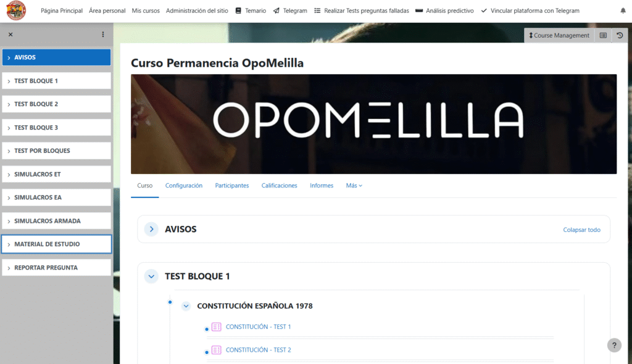Open the Más dropdown menu
632x364 pixels.
[354, 186]
